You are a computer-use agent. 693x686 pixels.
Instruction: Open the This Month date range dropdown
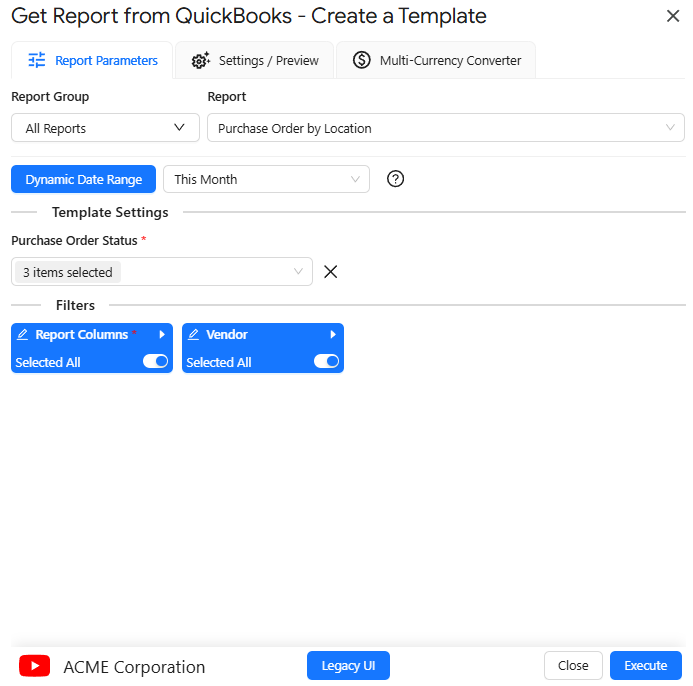coord(266,179)
